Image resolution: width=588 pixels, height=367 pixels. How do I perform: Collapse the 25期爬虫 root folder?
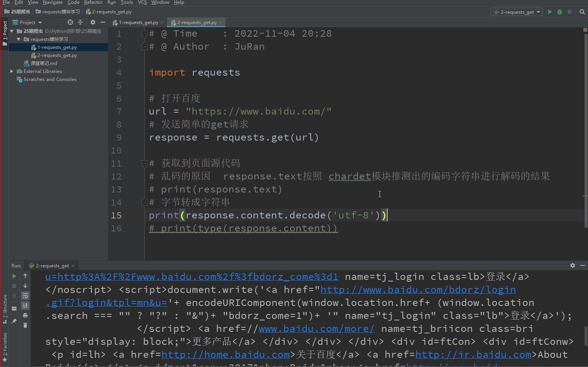[x=12, y=31]
